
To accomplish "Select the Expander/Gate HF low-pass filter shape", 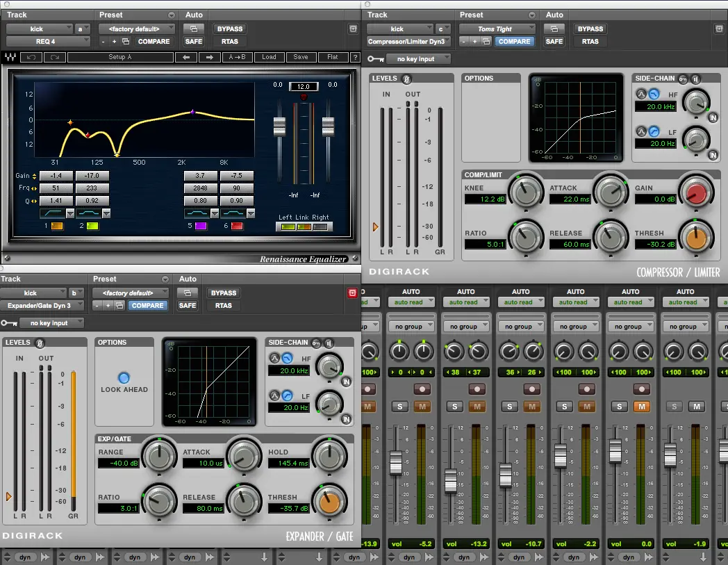I will (x=288, y=358).
